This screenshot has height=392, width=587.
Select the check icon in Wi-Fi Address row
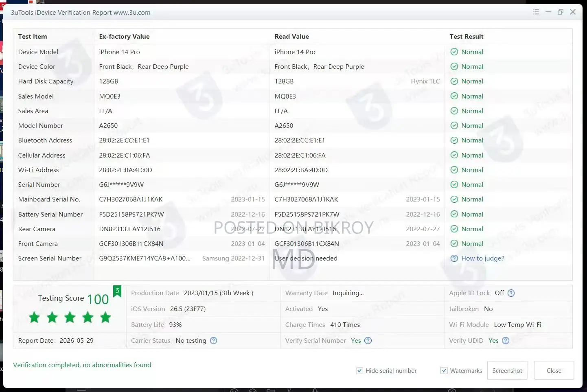click(x=454, y=170)
